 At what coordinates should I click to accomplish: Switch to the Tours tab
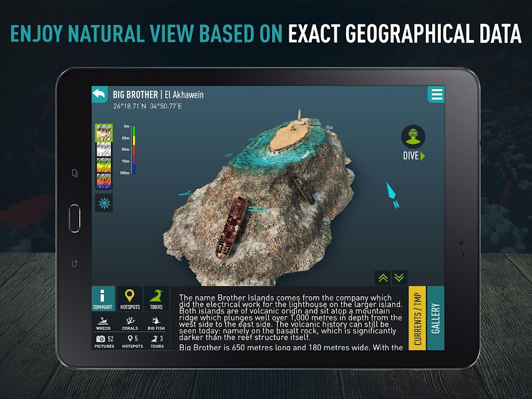[156, 299]
